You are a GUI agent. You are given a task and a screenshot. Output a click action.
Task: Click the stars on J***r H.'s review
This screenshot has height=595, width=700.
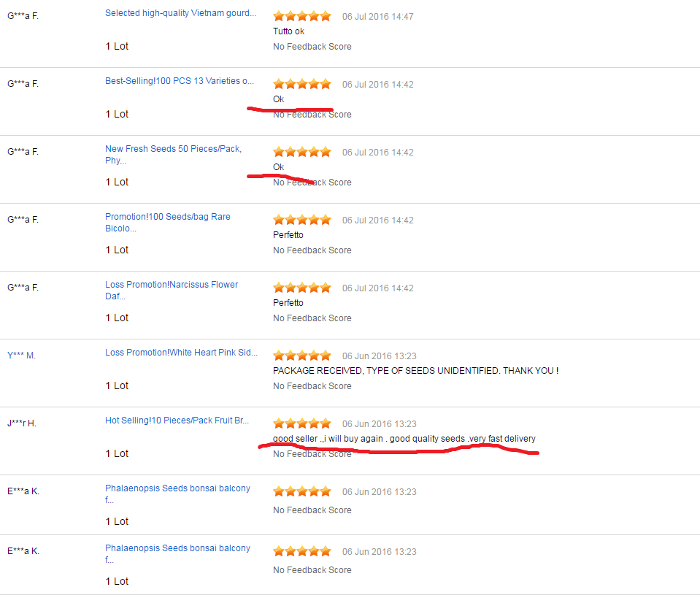pyautogui.click(x=301, y=423)
